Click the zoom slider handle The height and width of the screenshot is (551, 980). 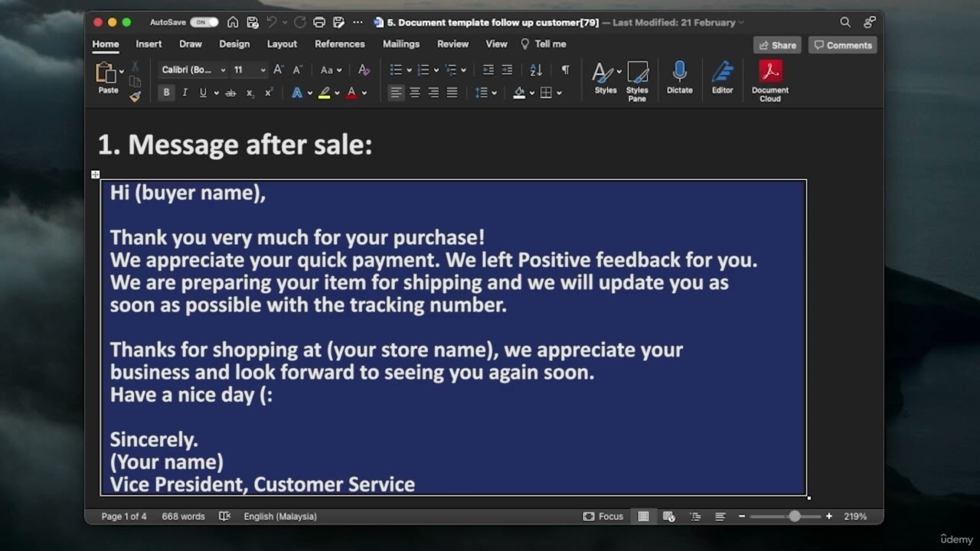pos(795,517)
